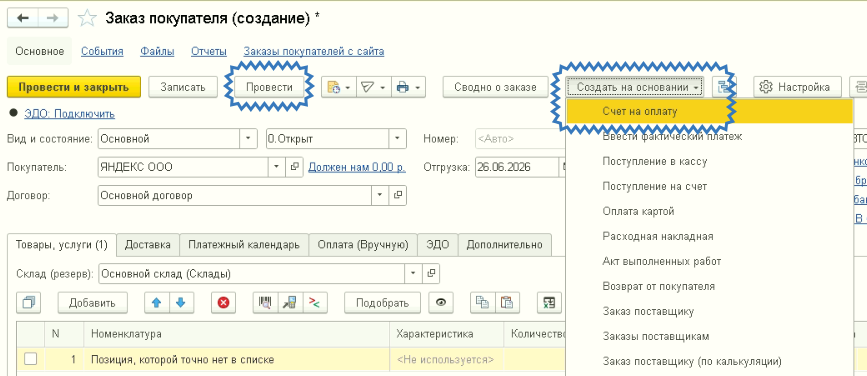Viewport: 867px width, 376px height.
Task: Open the printer icon print menu
Action: coord(408,87)
